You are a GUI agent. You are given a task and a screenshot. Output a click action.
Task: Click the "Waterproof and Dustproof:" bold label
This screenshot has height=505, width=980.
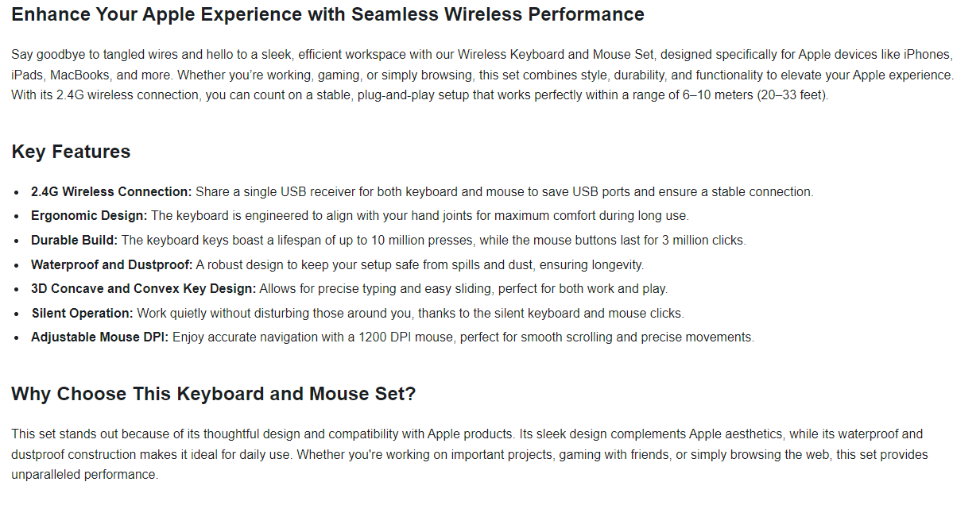click(111, 264)
